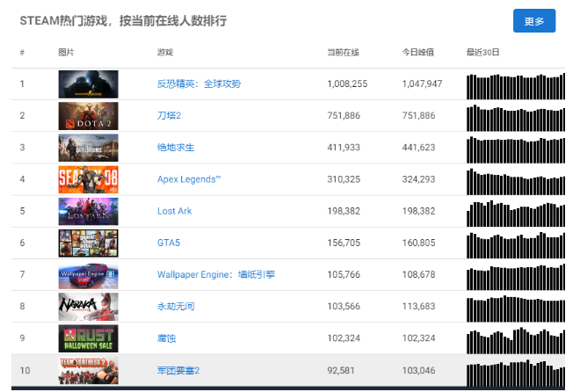Open the GTA5 game link
This screenshot has height=392, width=580.
click(x=169, y=243)
